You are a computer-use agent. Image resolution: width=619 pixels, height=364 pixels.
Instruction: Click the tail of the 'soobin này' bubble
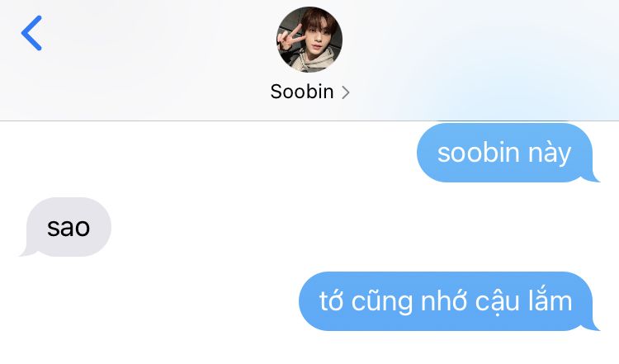click(592, 177)
